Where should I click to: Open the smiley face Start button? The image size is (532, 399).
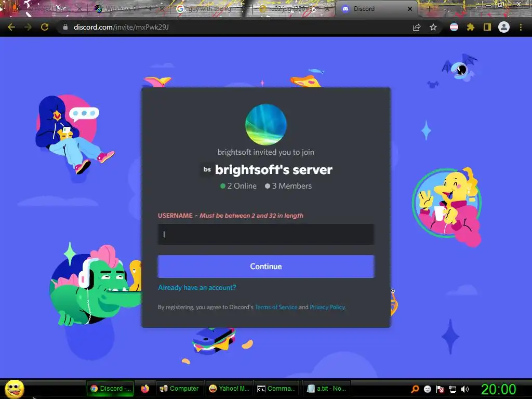pyautogui.click(x=14, y=389)
